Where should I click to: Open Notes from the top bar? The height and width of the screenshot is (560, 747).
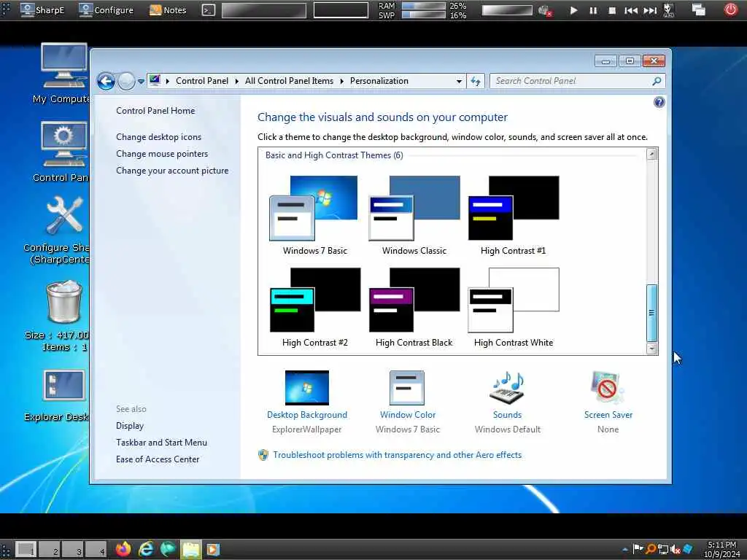[169, 9]
